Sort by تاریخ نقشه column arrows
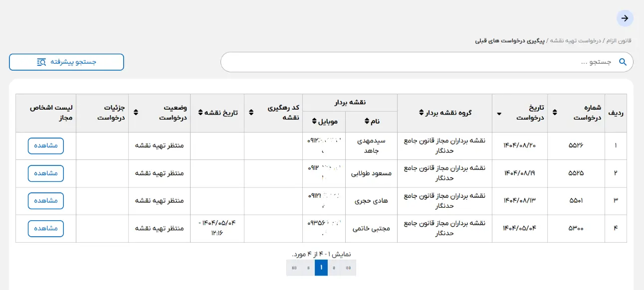 pos(201,112)
